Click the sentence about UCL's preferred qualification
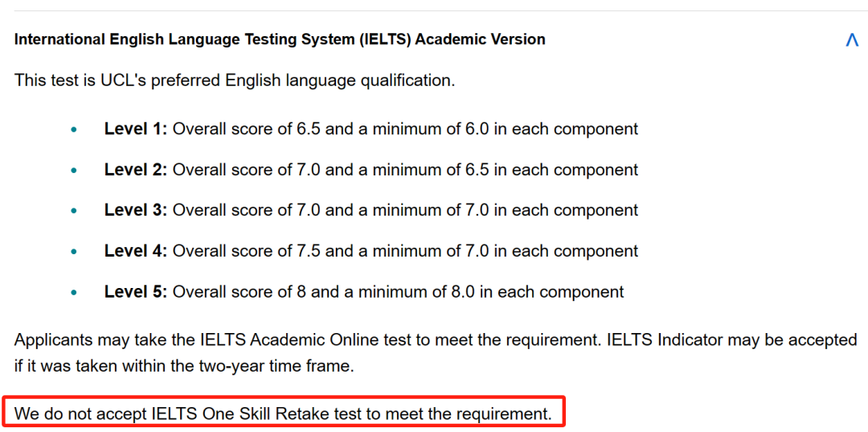 (234, 80)
